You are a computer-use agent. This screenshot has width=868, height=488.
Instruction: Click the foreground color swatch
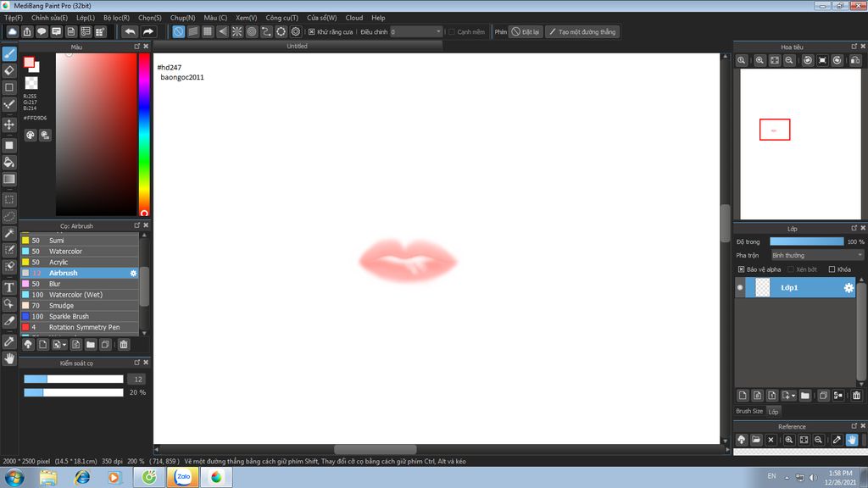[29, 63]
